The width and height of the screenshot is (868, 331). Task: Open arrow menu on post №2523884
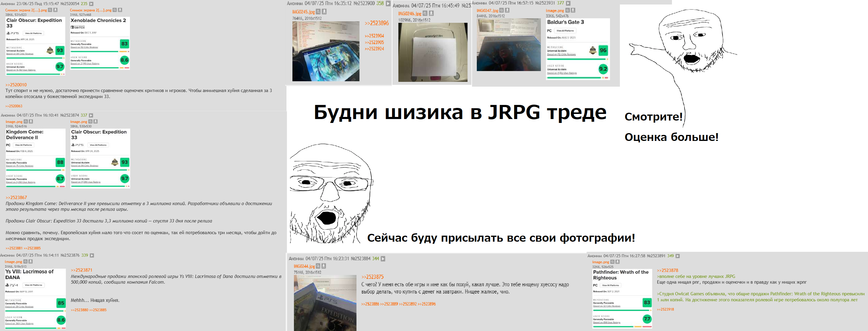click(x=383, y=259)
